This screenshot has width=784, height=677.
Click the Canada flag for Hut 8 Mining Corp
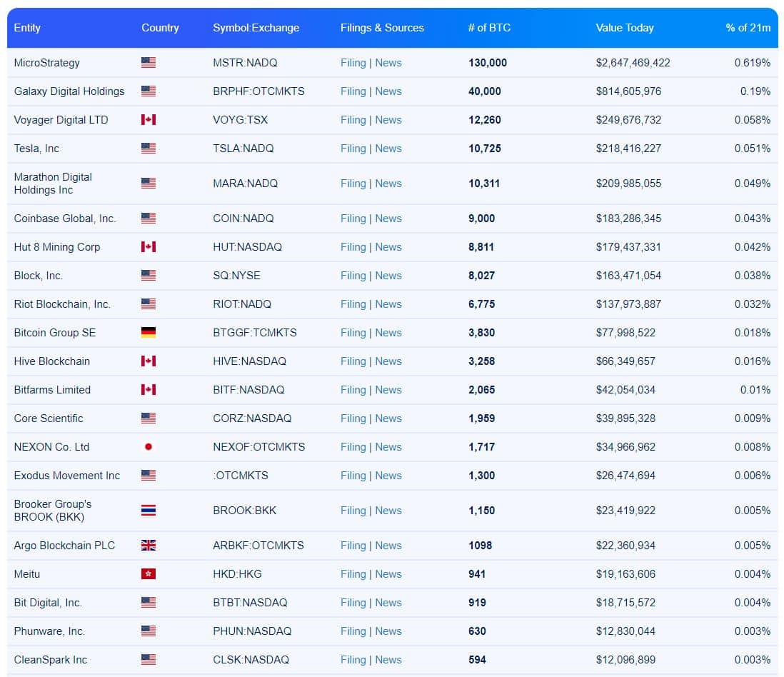tap(149, 246)
